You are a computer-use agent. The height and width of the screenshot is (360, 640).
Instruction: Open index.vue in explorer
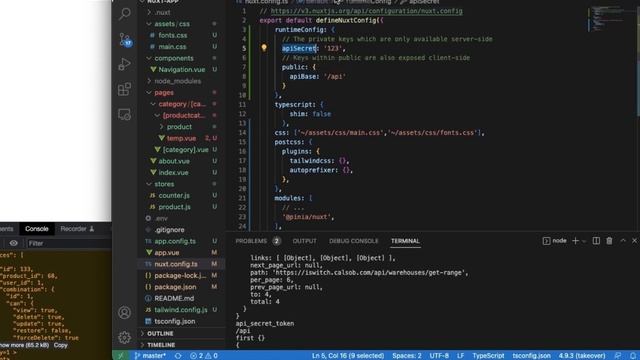click(173, 173)
